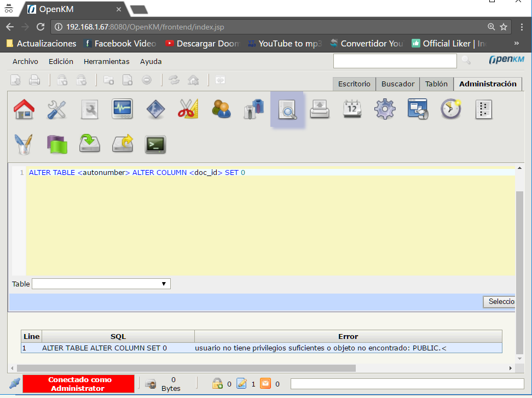Image resolution: width=532 pixels, height=398 pixels.
Task: Open the Herramientas menu
Action: [x=106, y=62]
